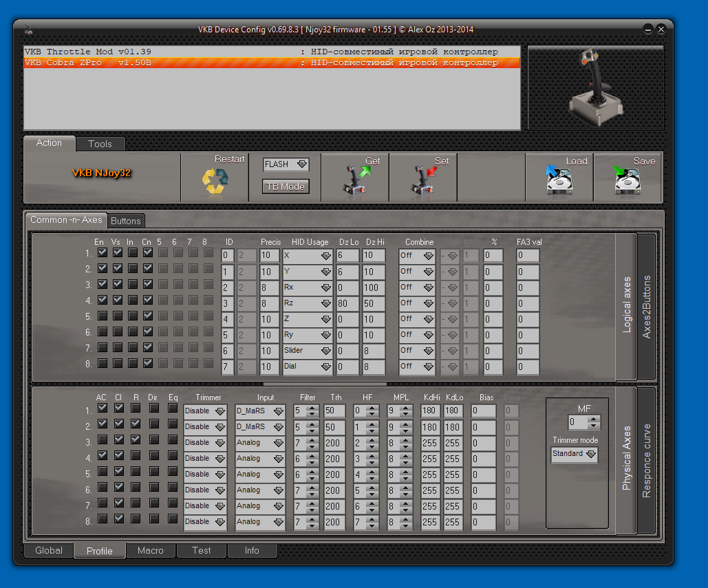708x588 pixels.
Task: Click the Dz Lo field for axis 4
Action: click(x=347, y=303)
